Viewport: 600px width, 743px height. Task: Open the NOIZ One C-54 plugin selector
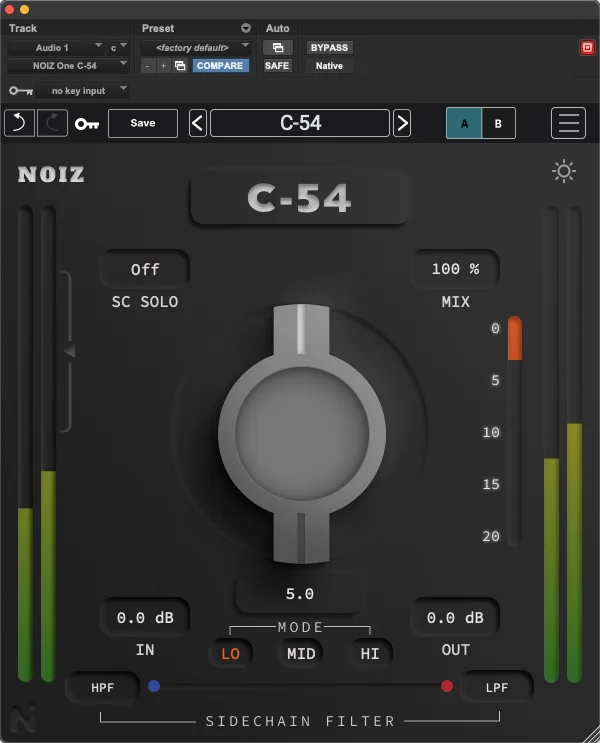68,65
